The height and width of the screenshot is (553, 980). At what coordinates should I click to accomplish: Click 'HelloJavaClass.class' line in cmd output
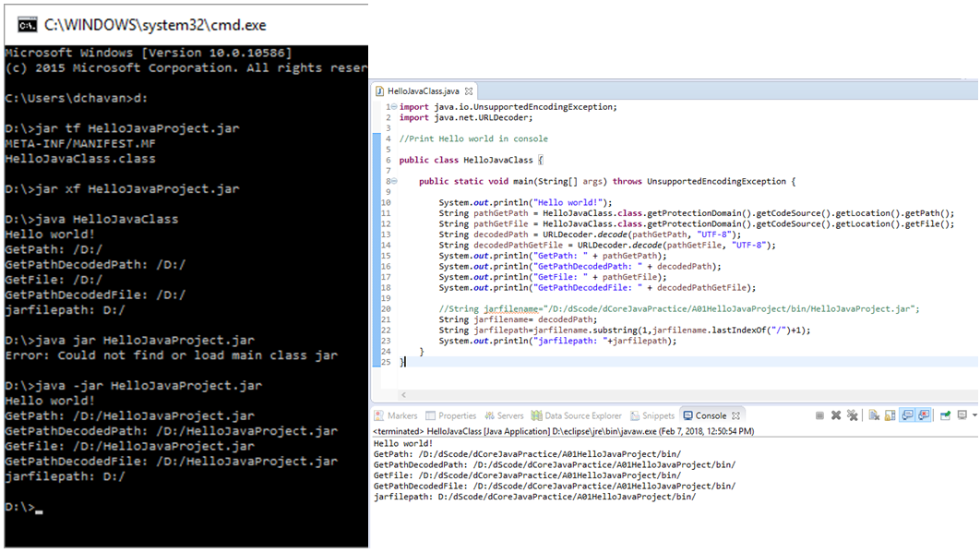tap(80, 159)
